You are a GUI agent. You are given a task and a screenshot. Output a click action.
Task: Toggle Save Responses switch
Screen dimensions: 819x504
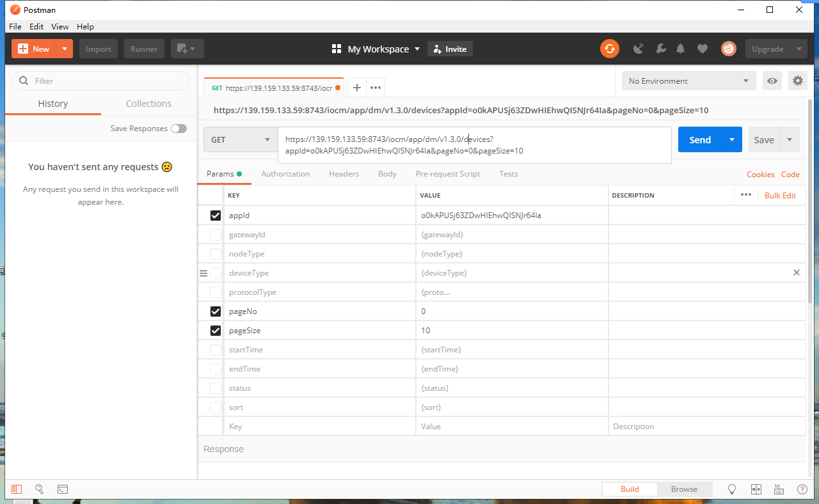point(179,129)
